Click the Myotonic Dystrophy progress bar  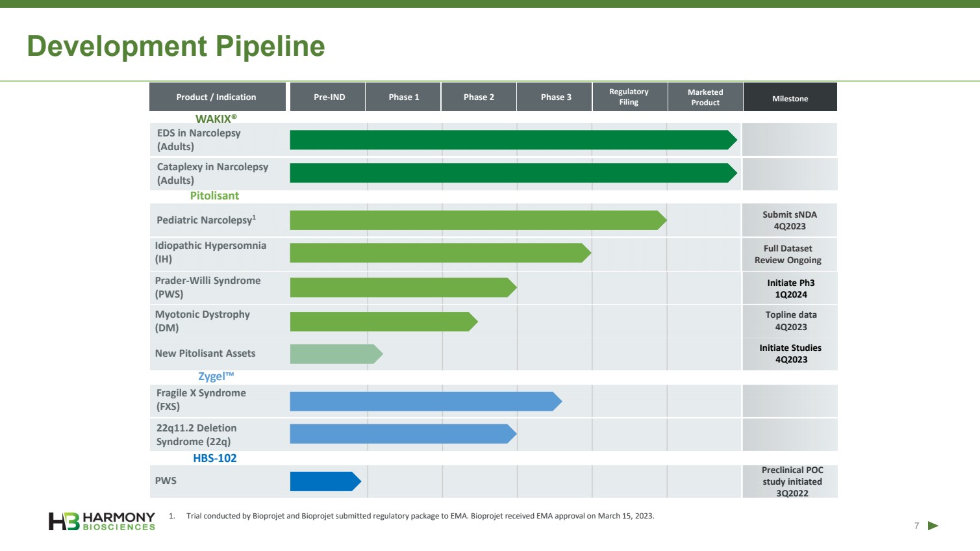(384, 322)
